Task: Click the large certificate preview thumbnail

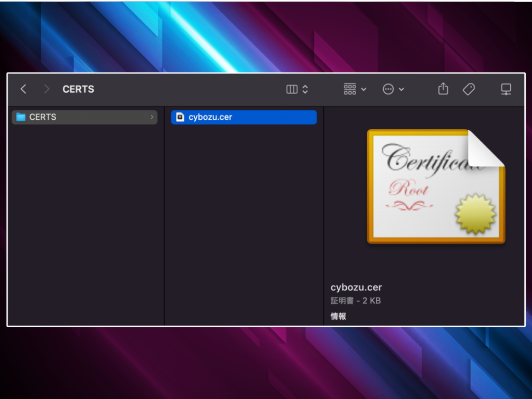Action: coord(436,186)
